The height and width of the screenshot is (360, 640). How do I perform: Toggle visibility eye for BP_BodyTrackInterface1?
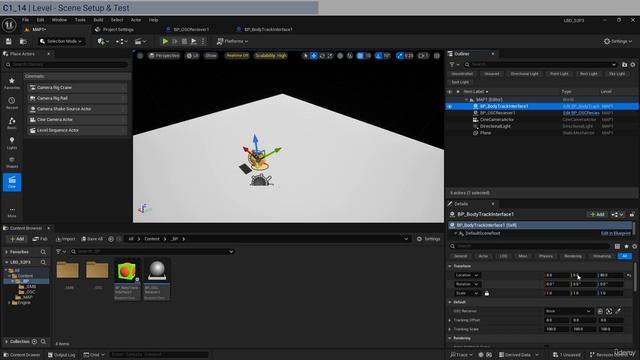(449, 106)
